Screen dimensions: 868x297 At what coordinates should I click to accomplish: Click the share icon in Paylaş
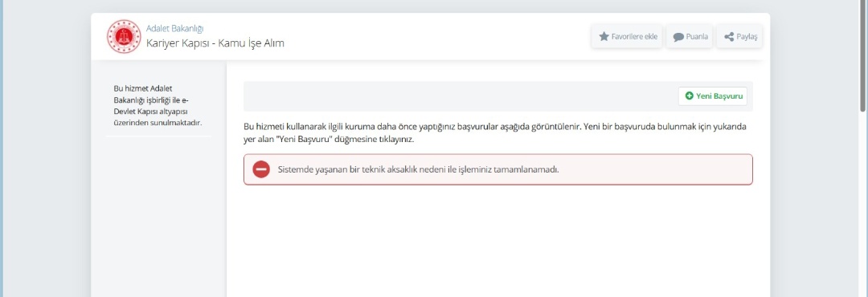point(729,37)
